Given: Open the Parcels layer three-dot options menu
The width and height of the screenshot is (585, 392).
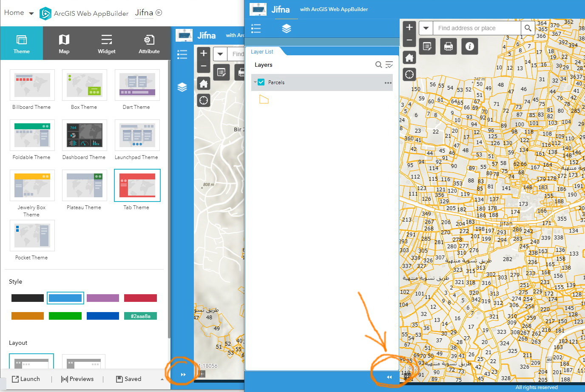Looking at the screenshot, I should (388, 83).
